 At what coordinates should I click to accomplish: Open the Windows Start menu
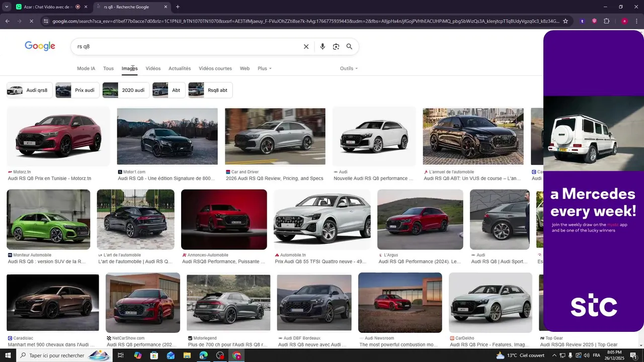click(8, 355)
